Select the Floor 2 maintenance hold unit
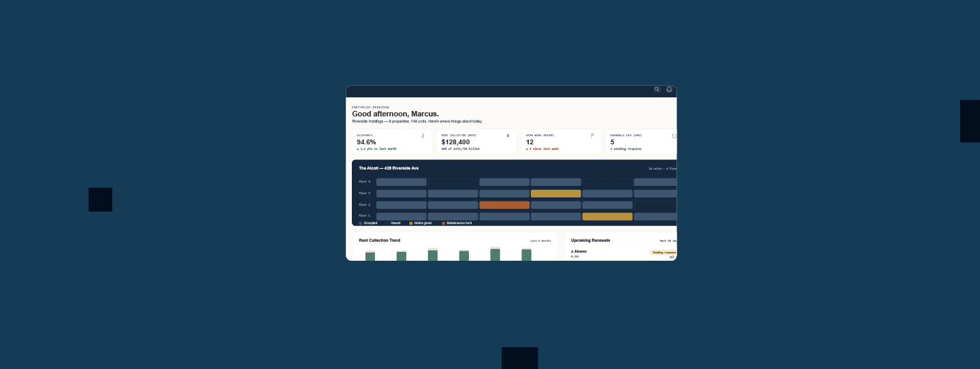This screenshot has width=980, height=369. tap(504, 205)
